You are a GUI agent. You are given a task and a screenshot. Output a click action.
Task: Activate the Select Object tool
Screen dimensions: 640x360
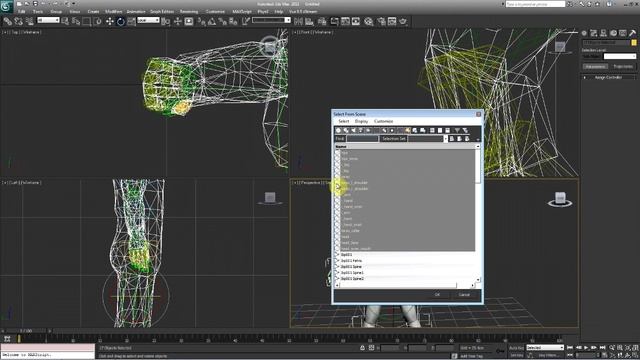click(65, 21)
